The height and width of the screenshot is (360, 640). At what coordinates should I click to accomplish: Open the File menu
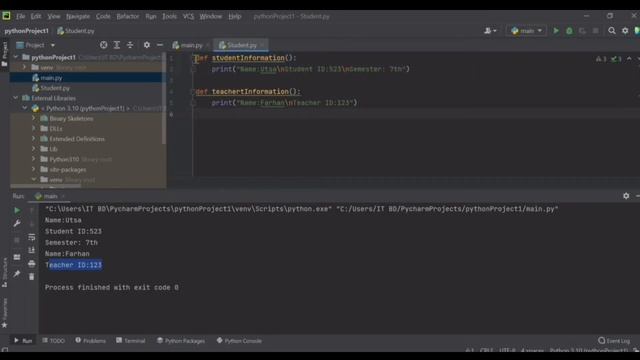click(x=20, y=16)
